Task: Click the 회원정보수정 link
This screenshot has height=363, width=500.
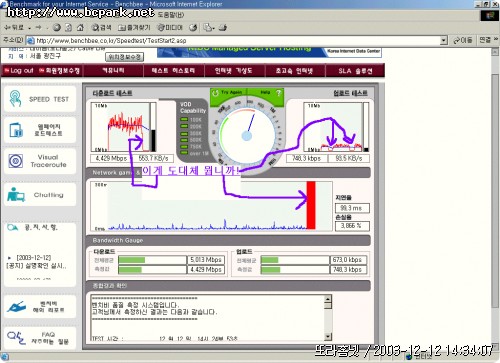Action: coord(60,70)
